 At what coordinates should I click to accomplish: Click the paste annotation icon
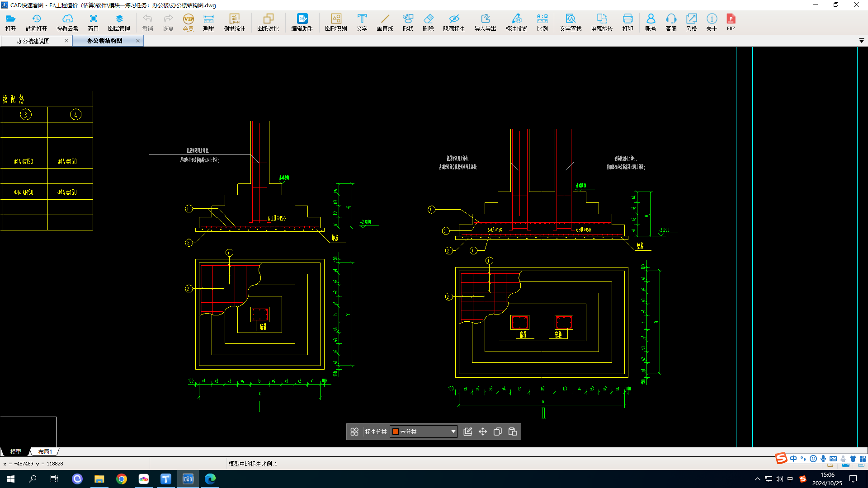point(513,432)
